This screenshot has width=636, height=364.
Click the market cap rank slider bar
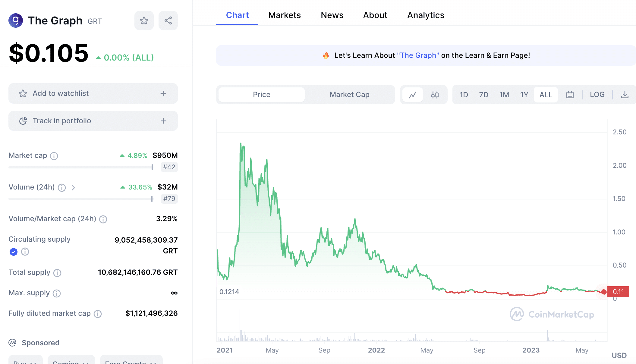tap(81, 167)
